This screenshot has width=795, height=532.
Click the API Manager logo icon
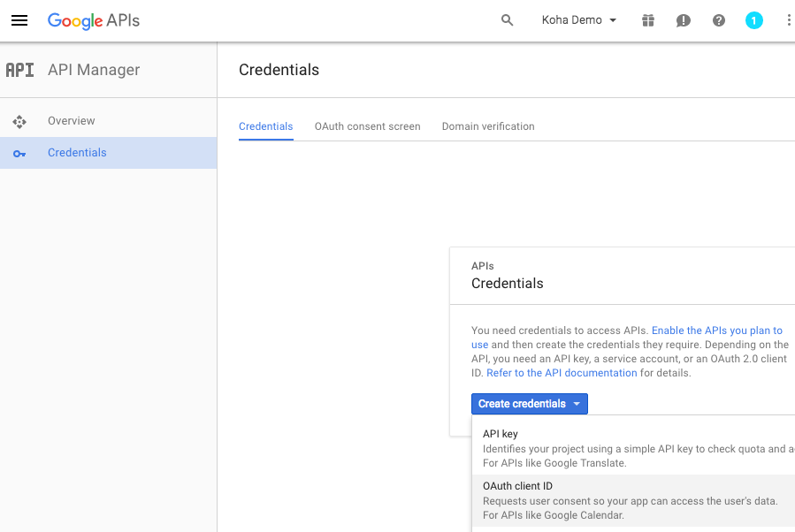pos(19,70)
